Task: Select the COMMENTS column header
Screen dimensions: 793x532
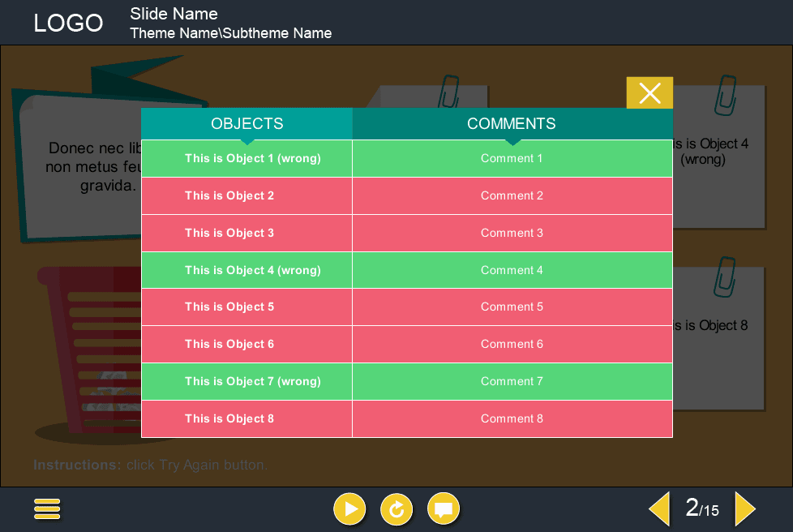Action: click(x=512, y=124)
